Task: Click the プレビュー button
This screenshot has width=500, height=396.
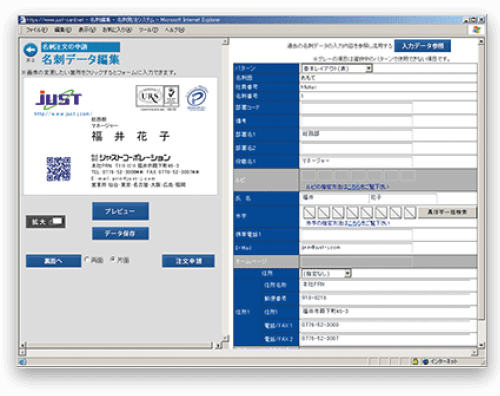Action: 120,211
